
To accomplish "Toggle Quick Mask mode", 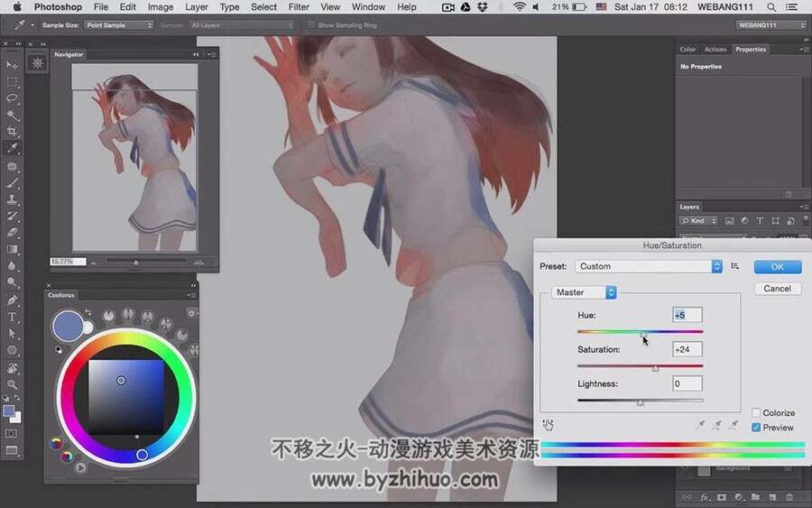I will (x=12, y=433).
